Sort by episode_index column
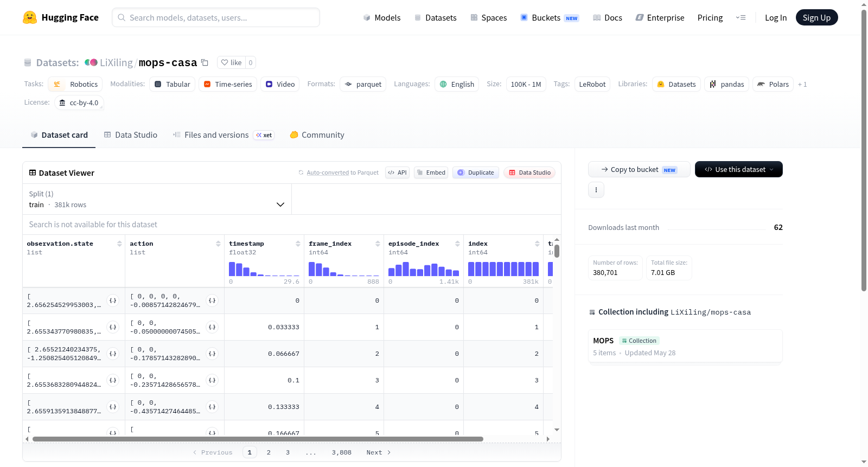 [x=457, y=244]
